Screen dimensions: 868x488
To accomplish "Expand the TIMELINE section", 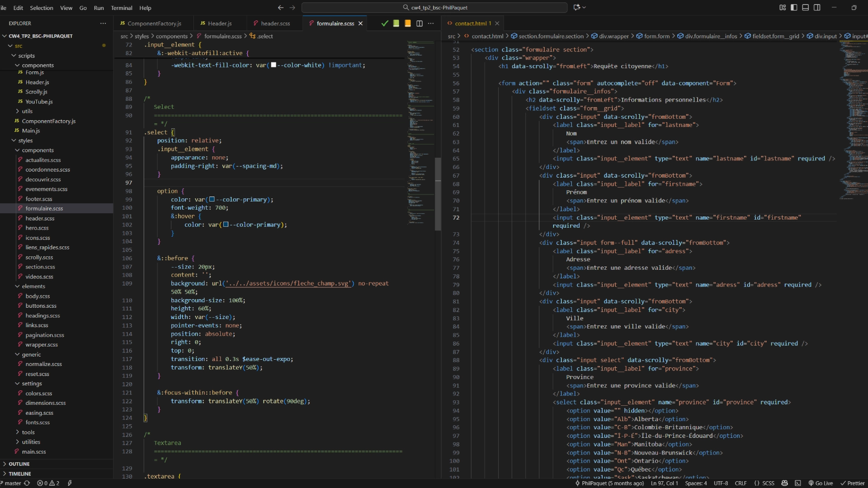I will pos(57,474).
